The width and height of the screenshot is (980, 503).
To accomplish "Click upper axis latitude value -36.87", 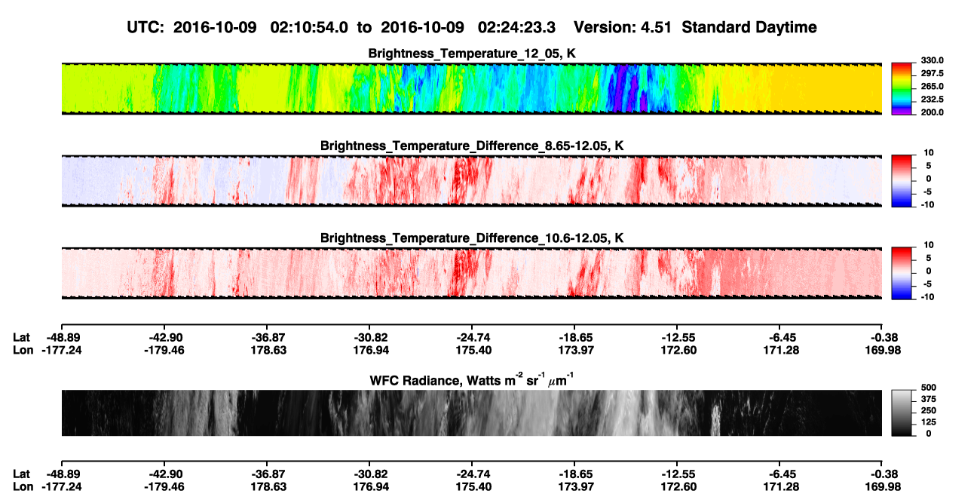I will click(267, 336).
